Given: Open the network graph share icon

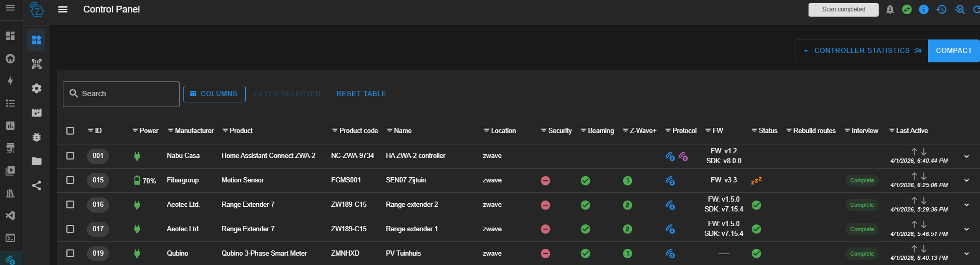Looking at the screenshot, I should [x=36, y=186].
